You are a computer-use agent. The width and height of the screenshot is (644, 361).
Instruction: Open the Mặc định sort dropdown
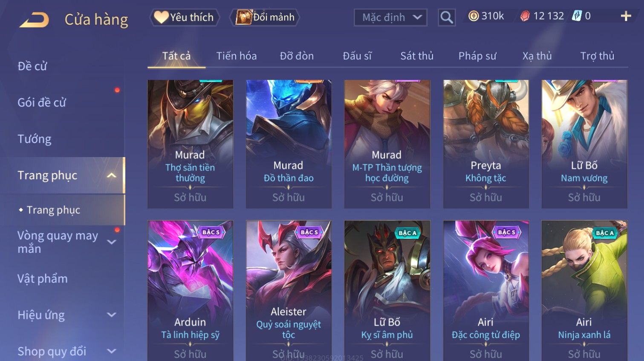[390, 17]
